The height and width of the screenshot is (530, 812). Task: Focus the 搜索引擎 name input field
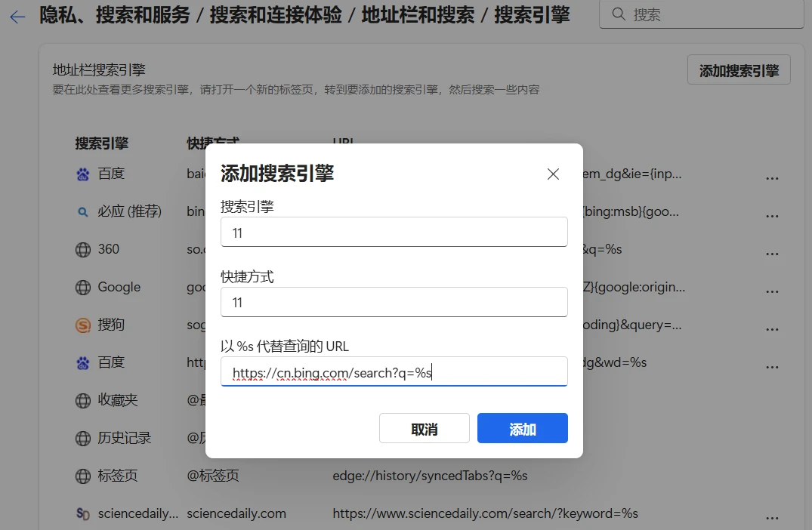[394, 232]
